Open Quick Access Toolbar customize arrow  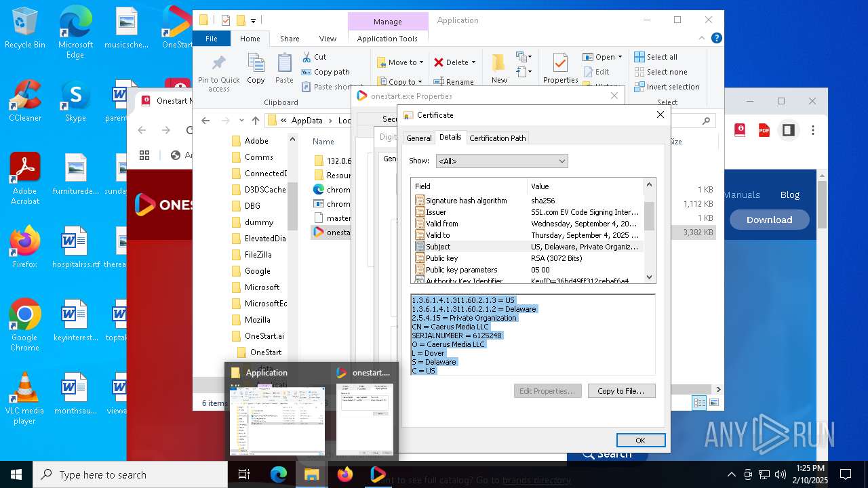254,21
